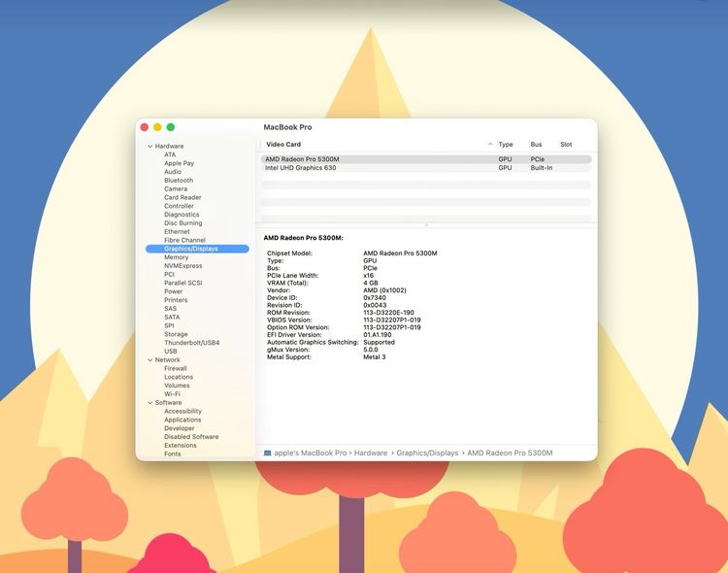Select the Intel UHD Graphics 630 row
Viewport: 728px width, 573px height.
click(x=301, y=168)
